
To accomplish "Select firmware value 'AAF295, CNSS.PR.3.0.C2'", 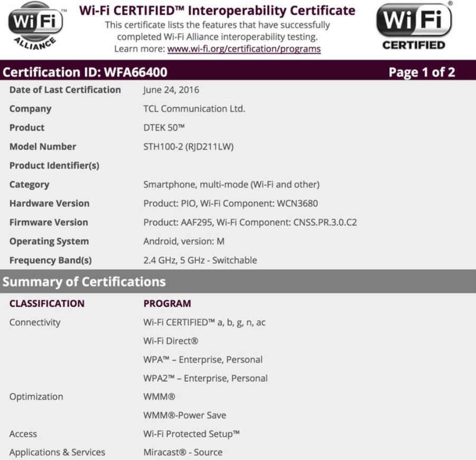I will click(250, 223).
